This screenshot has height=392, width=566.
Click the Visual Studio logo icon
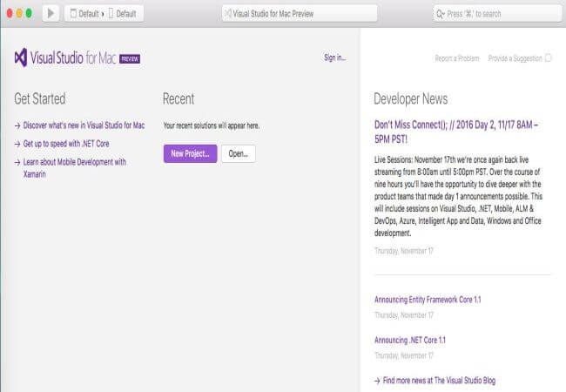click(21, 57)
